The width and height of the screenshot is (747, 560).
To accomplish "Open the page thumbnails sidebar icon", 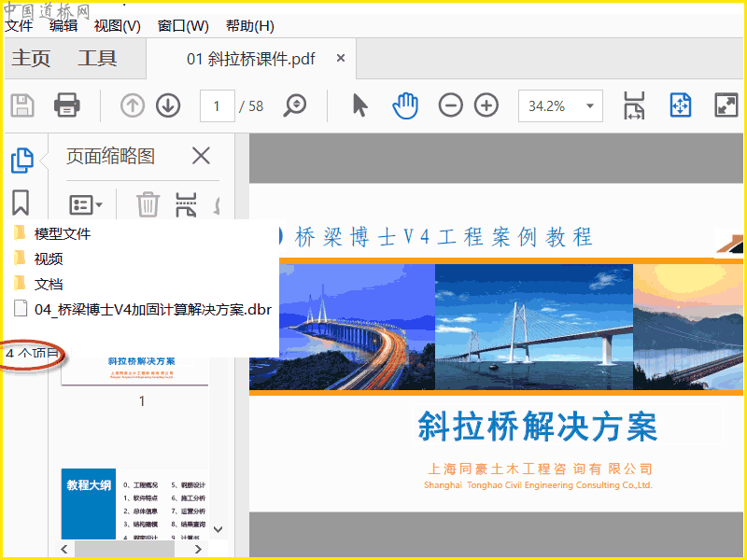I will [x=21, y=160].
